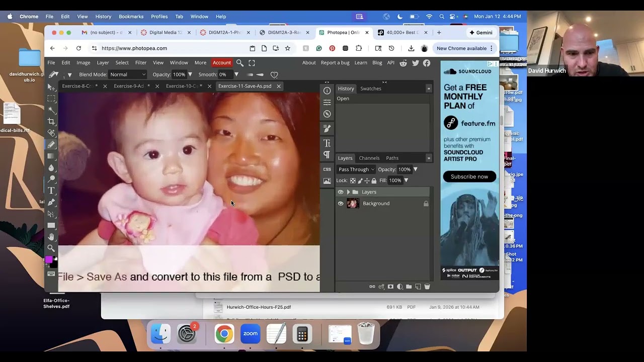The image size is (644, 362).
Task: Toggle lock transparent pixels
Action: [353, 180]
